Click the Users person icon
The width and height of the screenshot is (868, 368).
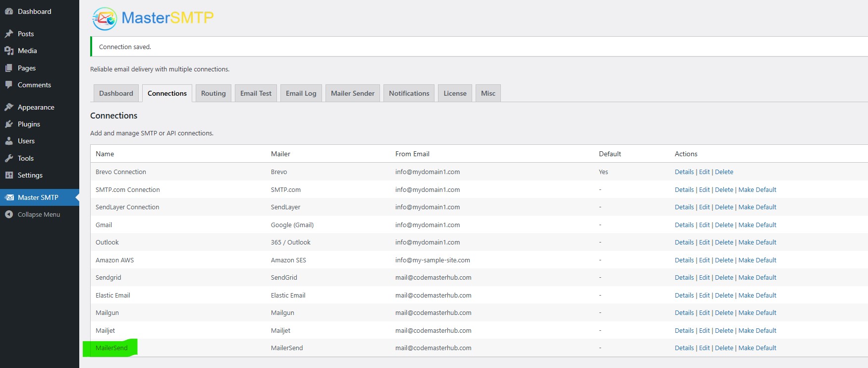coord(9,141)
